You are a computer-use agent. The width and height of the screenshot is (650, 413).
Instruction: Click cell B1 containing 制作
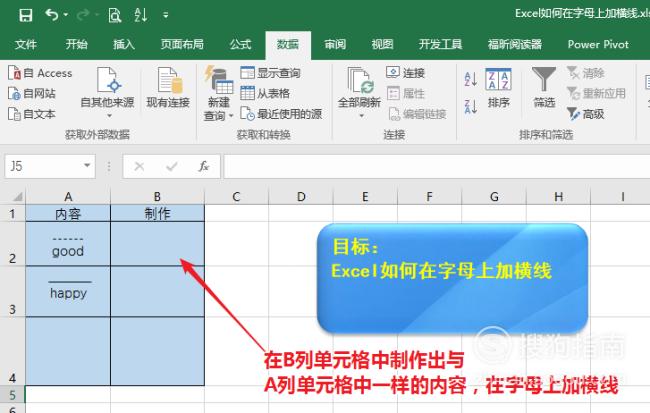(158, 214)
